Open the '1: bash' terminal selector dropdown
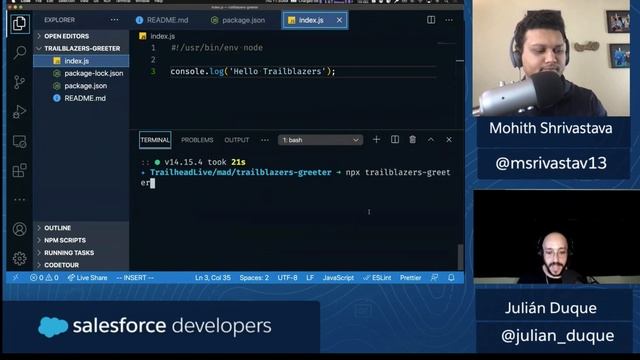The image size is (640, 360). [x=320, y=140]
